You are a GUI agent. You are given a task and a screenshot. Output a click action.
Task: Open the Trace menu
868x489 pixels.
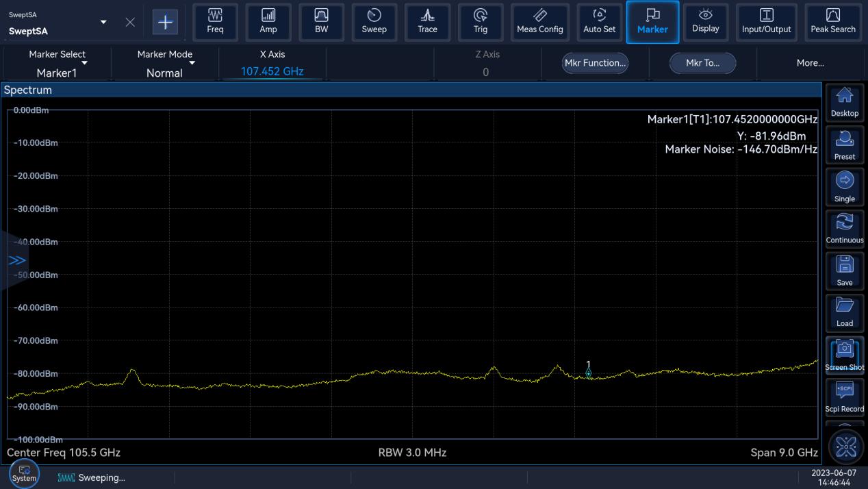427,22
